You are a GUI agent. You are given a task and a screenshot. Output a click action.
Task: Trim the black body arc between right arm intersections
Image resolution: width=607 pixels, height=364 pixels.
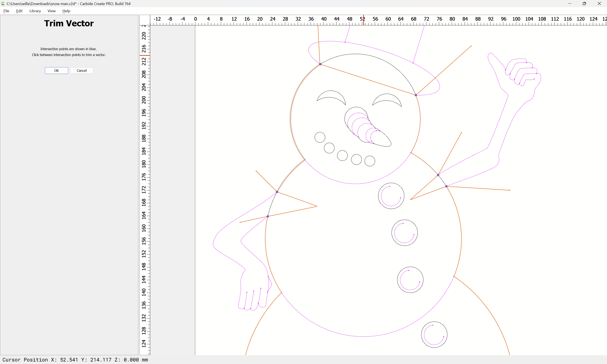(442, 181)
